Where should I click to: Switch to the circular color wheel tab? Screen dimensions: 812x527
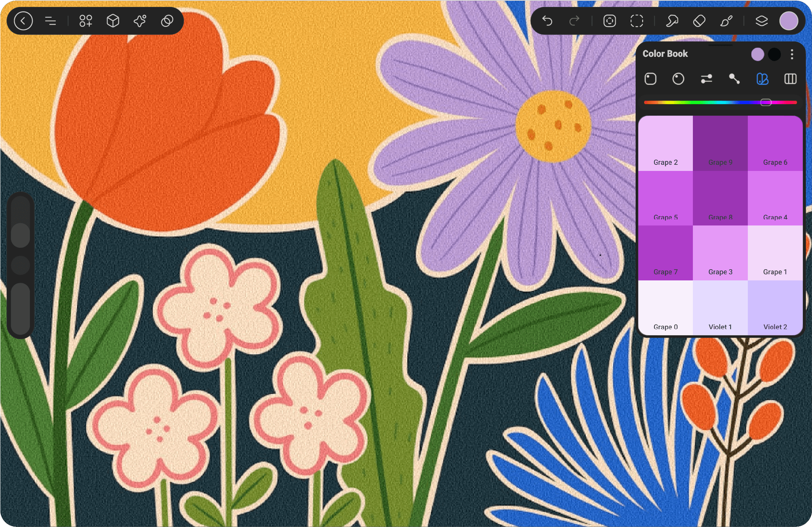tap(678, 79)
